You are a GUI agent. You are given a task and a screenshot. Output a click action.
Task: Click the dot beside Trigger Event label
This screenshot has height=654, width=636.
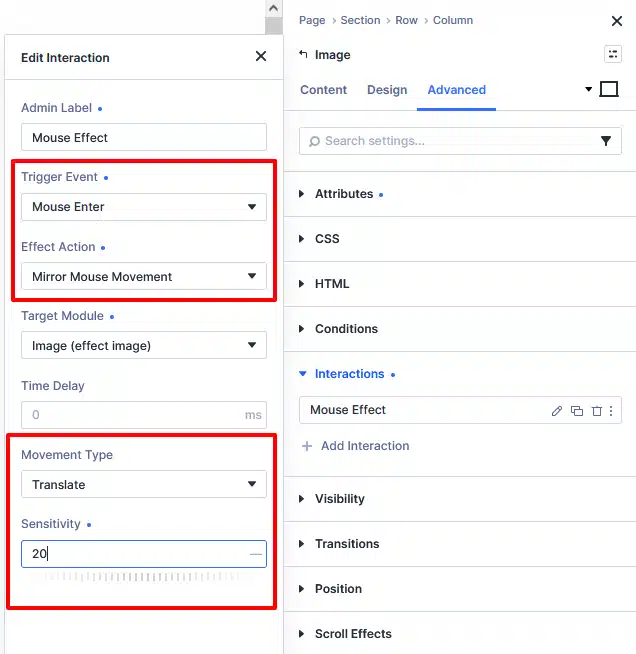click(106, 178)
